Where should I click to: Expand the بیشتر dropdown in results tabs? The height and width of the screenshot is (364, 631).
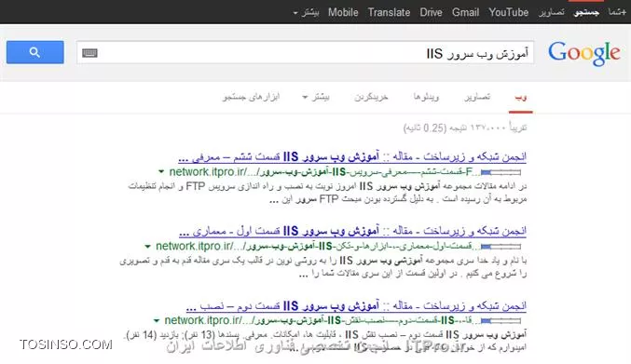tap(316, 97)
